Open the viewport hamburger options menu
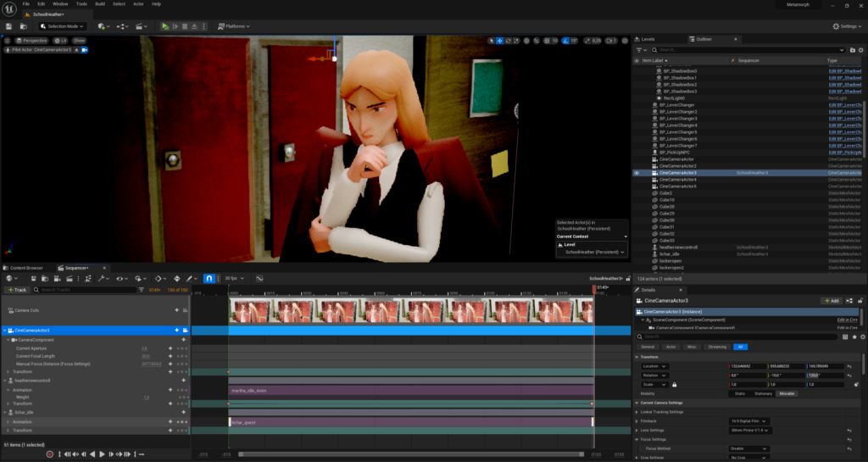The height and width of the screenshot is (462, 868). pyautogui.click(x=7, y=41)
